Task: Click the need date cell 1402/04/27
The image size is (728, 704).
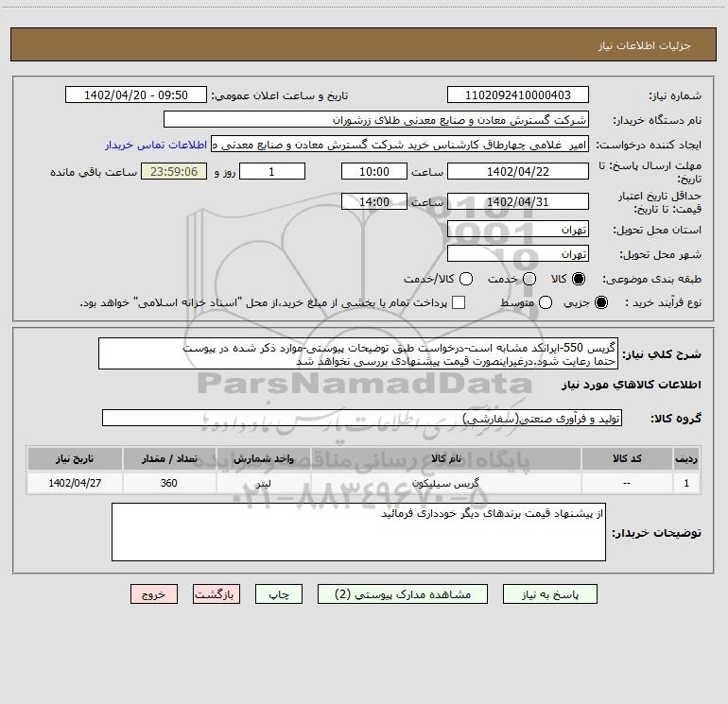Action: (x=75, y=483)
